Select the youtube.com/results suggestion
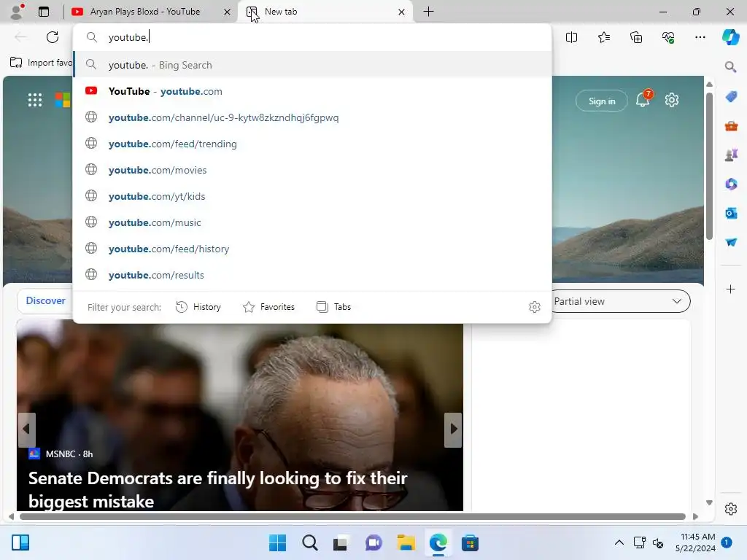Image resolution: width=747 pixels, height=560 pixels. (x=312, y=274)
